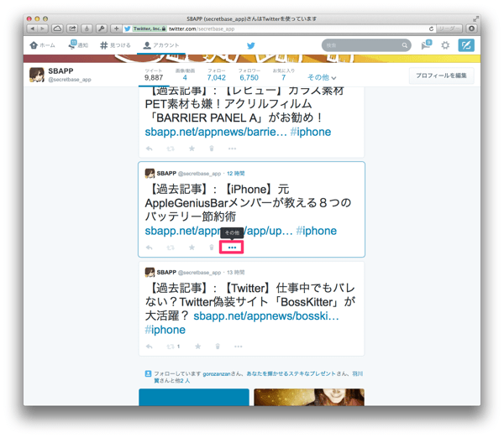Click 13 hours timestamp on BossKitter tweet
Screen dimensions: 504x438
pyautogui.click(x=235, y=273)
